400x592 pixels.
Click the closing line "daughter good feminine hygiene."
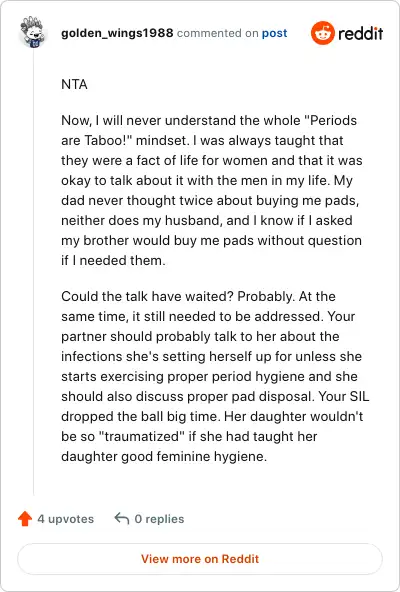164,456
